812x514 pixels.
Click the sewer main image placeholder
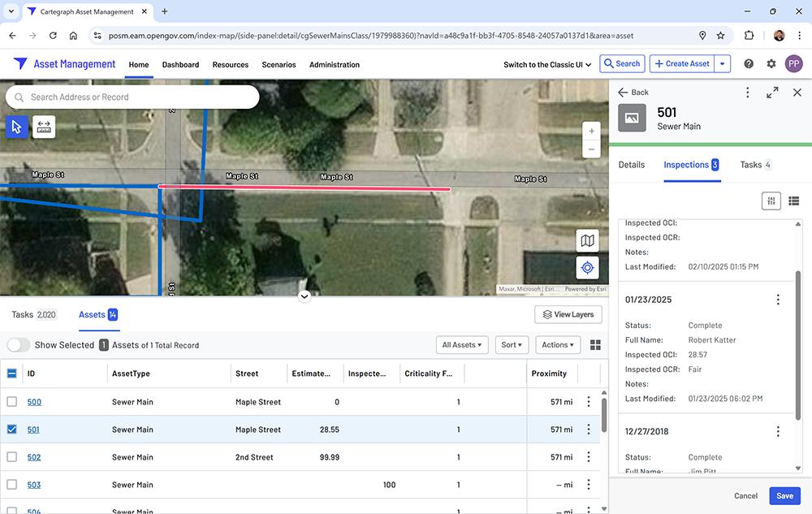pyautogui.click(x=632, y=118)
